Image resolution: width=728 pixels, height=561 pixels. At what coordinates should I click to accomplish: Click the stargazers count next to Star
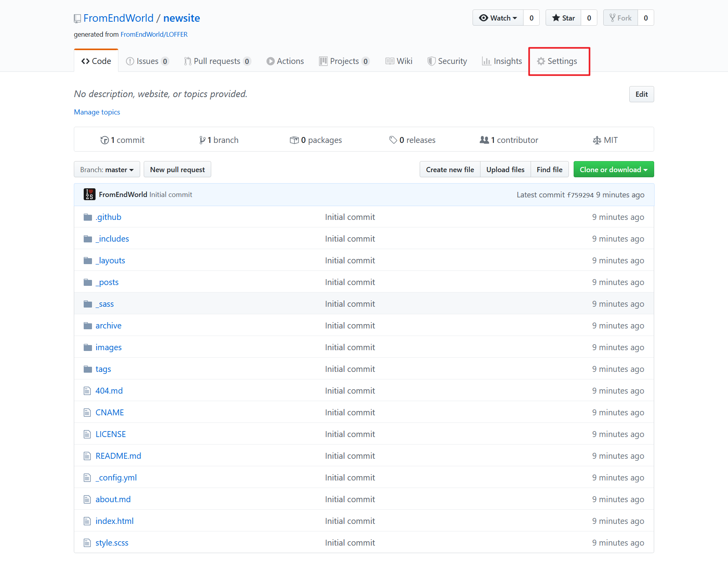589,18
